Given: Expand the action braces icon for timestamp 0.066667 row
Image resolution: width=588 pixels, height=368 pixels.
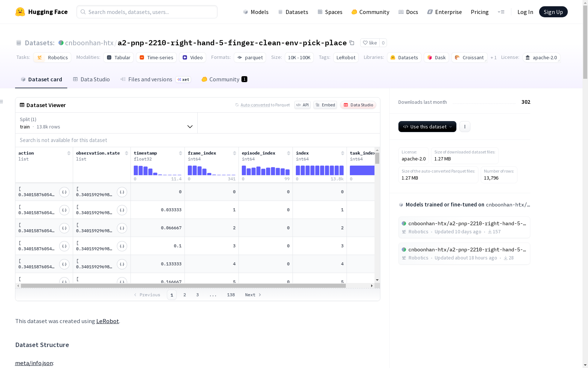Looking at the screenshot, I should 64,228.
